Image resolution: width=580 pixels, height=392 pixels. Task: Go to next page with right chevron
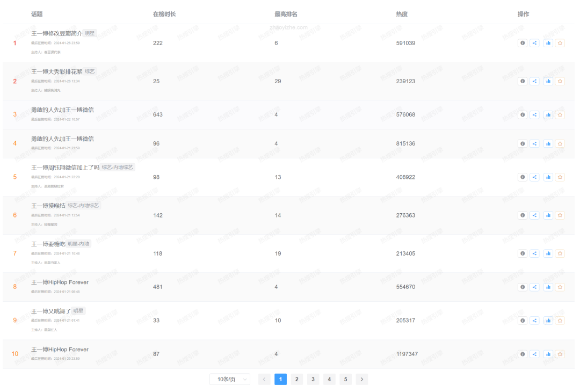pyautogui.click(x=362, y=379)
